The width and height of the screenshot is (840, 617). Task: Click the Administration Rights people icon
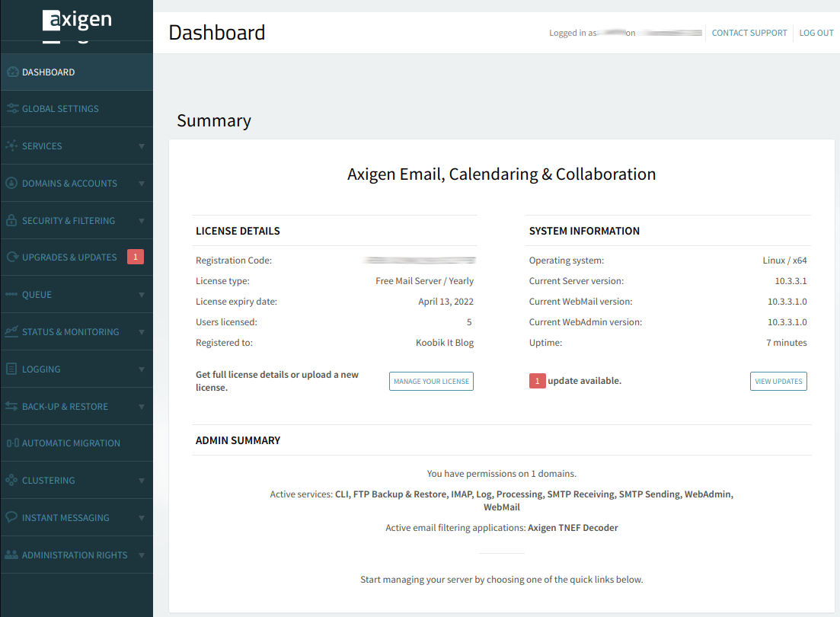[11, 555]
